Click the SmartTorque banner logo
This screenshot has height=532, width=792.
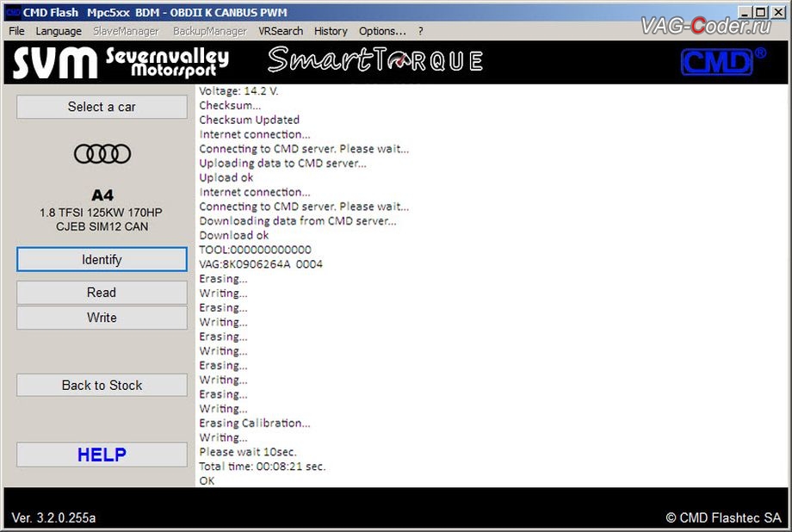(x=374, y=60)
